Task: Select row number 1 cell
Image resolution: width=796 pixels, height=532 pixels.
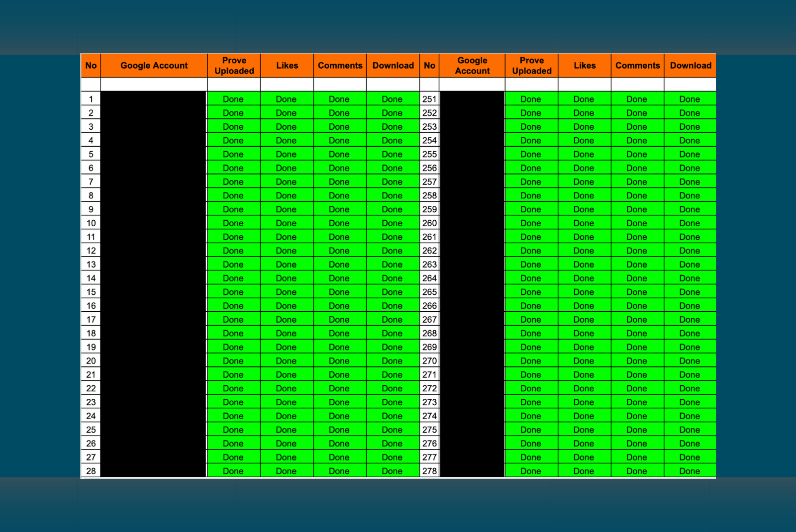Action: (x=91, y=99)
